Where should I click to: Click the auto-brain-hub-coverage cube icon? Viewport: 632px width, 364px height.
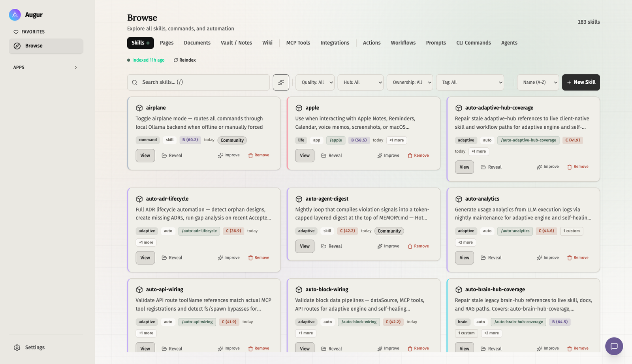459,290
